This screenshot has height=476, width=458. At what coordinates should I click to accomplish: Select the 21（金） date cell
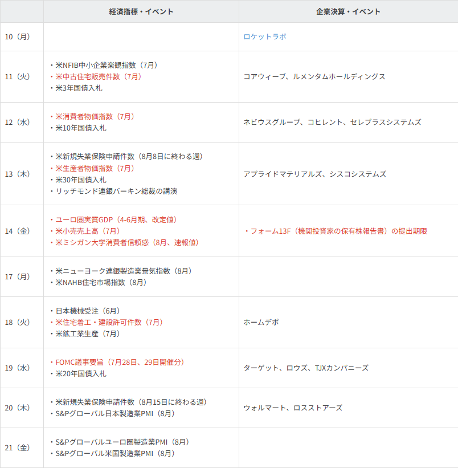[x=22, y=447]
